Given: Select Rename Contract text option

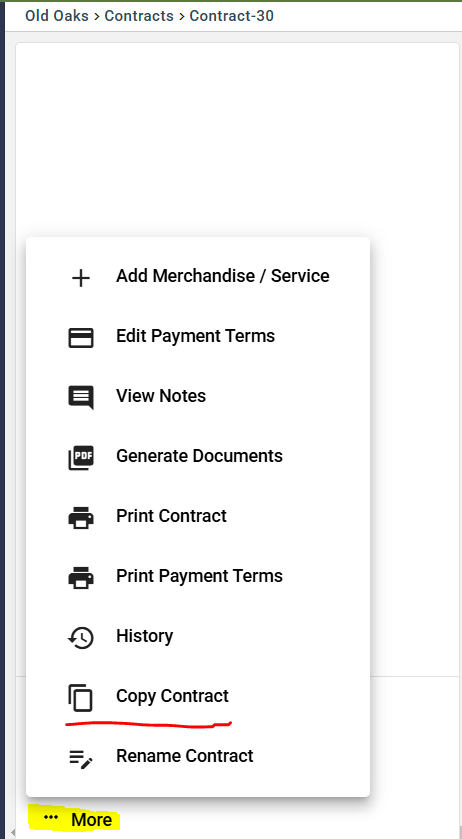Looking at the screenshot, I should 185,756.
